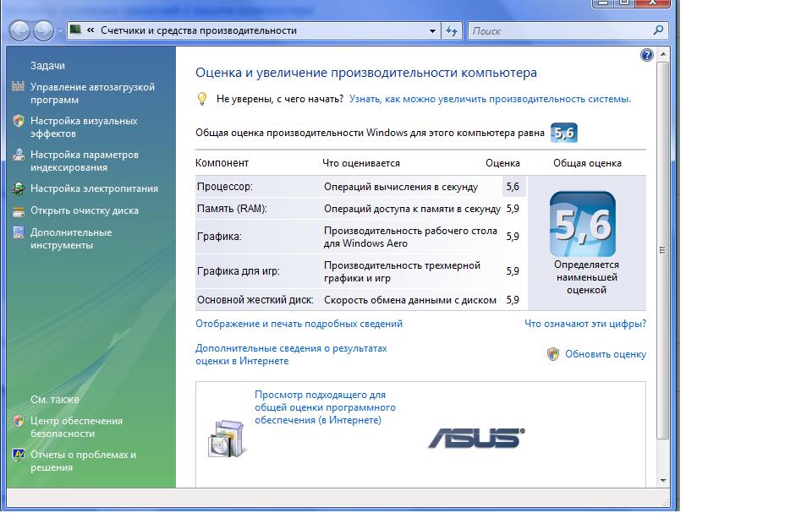Click the Основной жесткий диск row label
The image size is (812, 513).
[x=255, y=300]
